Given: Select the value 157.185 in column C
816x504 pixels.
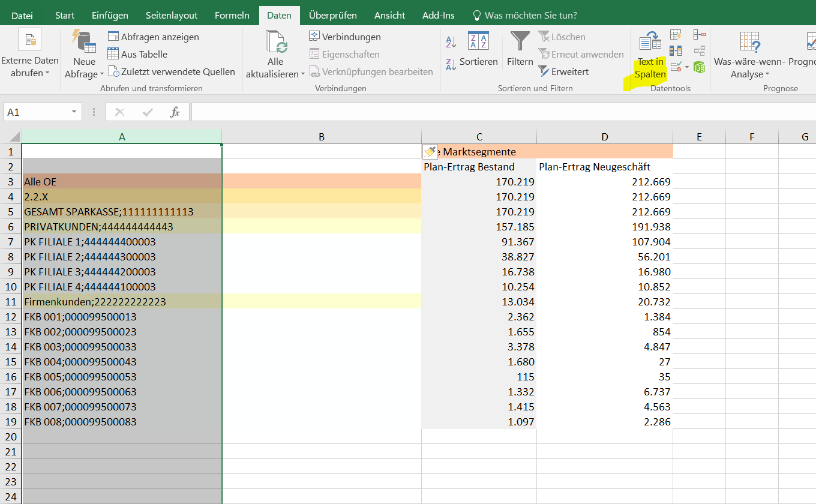Looking at the screenshot, I should (479, 226).
